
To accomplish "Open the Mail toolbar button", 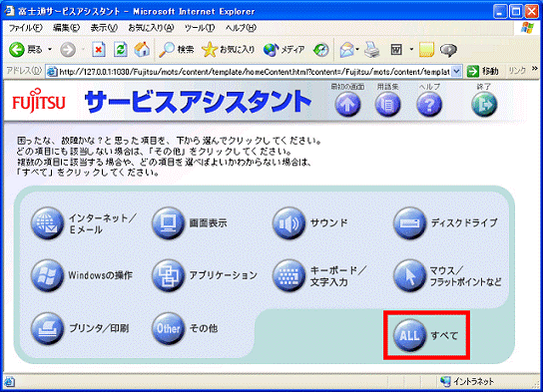I will [346, 50].
